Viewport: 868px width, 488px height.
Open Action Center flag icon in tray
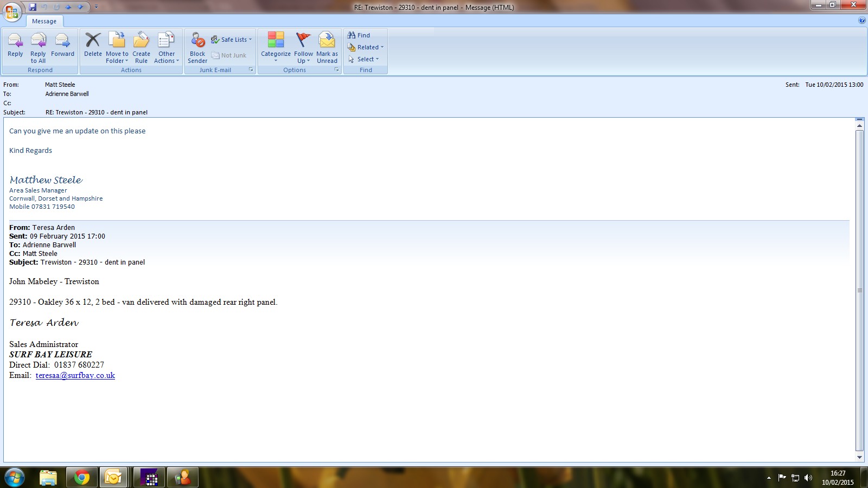pyautogui.click(x=782, y=478)
